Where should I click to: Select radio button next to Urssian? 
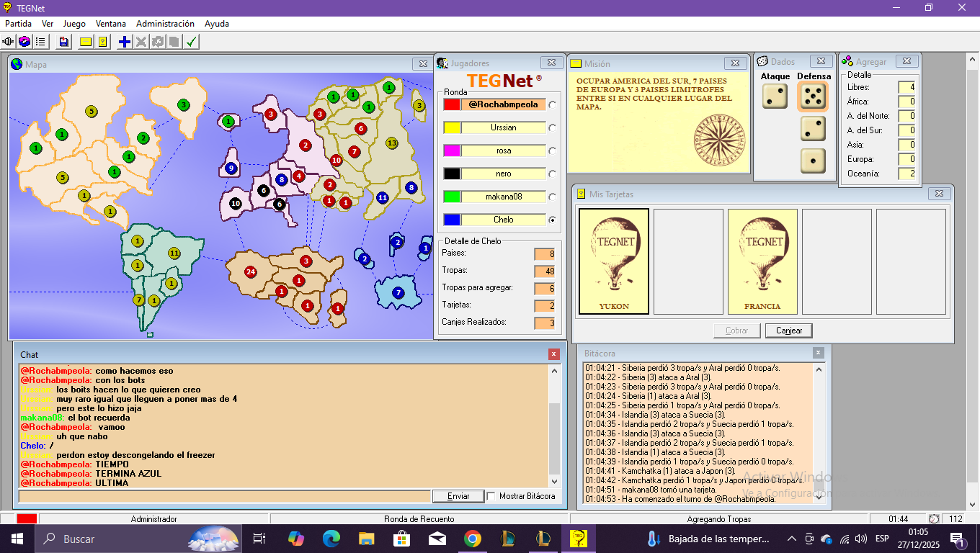[553, 128]
